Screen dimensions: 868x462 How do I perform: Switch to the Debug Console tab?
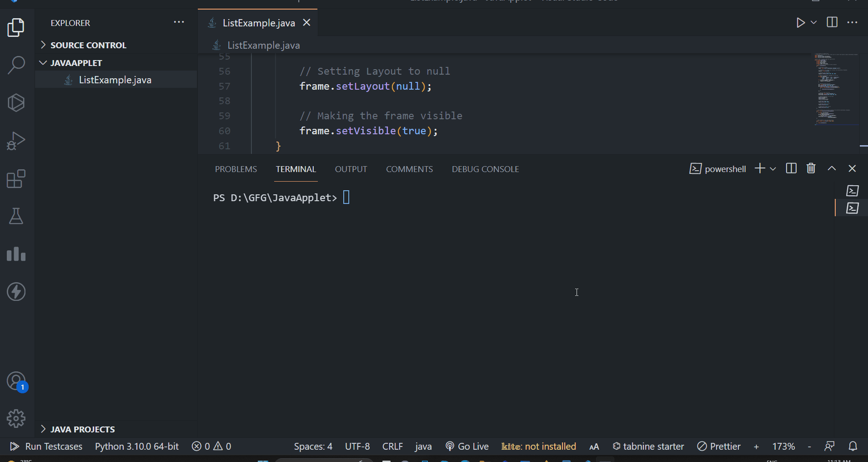485,169
